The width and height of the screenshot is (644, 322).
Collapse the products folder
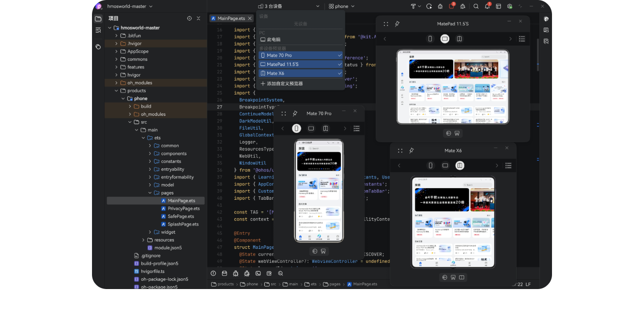(x=117, y=91)
